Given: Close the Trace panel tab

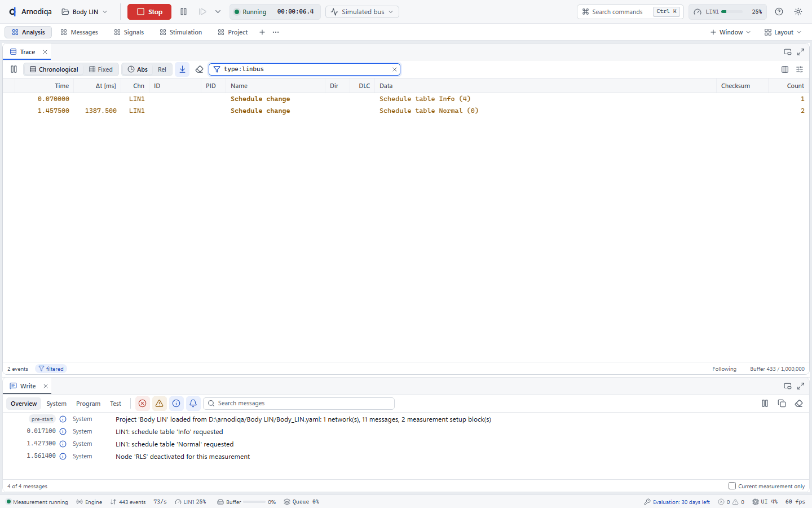Looking at the screenshot, I should 45,52.
